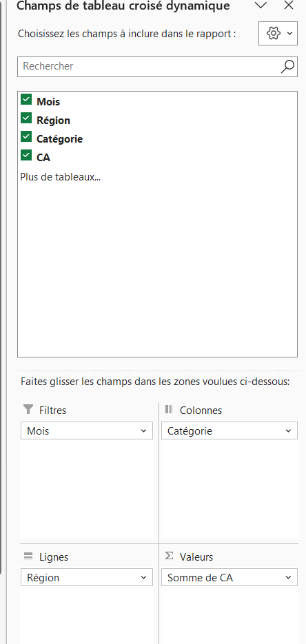Click the Plus de tableaux link
The image size is (306, 644).
(x=61, y=177)
